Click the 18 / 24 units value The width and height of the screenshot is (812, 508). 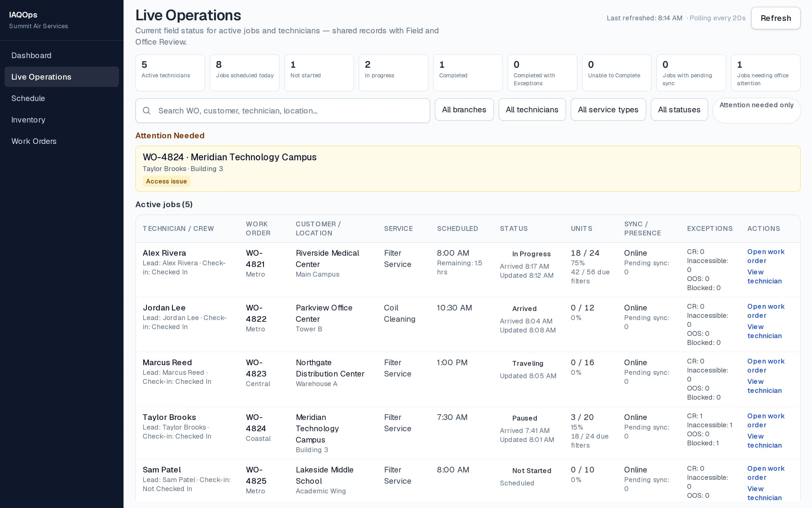585,253
